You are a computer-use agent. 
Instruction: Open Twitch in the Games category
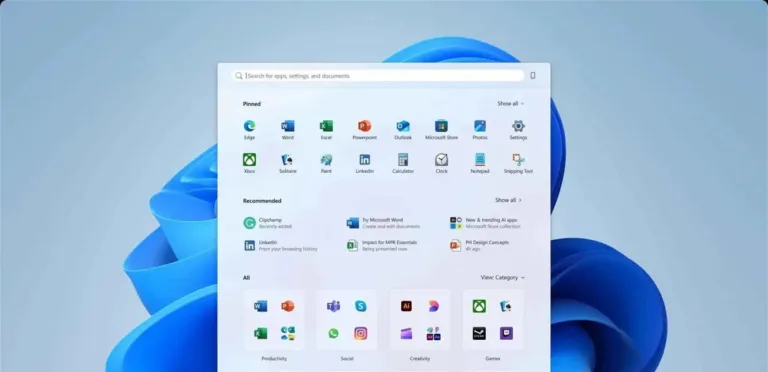506,333
